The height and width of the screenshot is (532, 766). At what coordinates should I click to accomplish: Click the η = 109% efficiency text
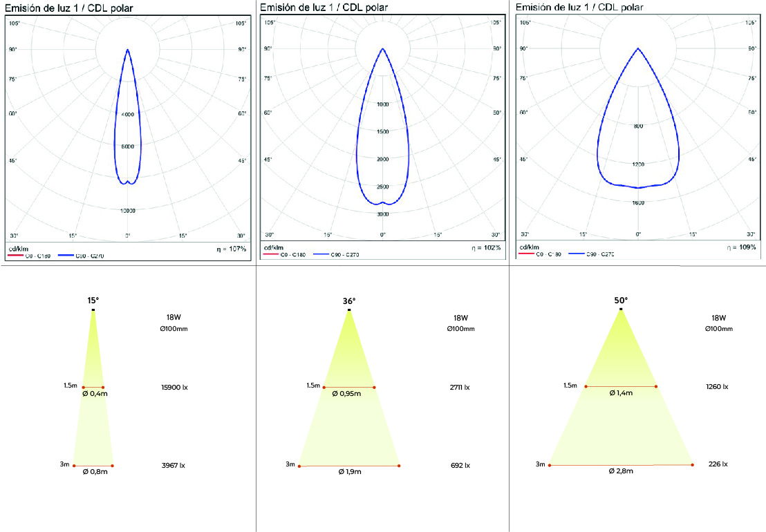point(742,247)
